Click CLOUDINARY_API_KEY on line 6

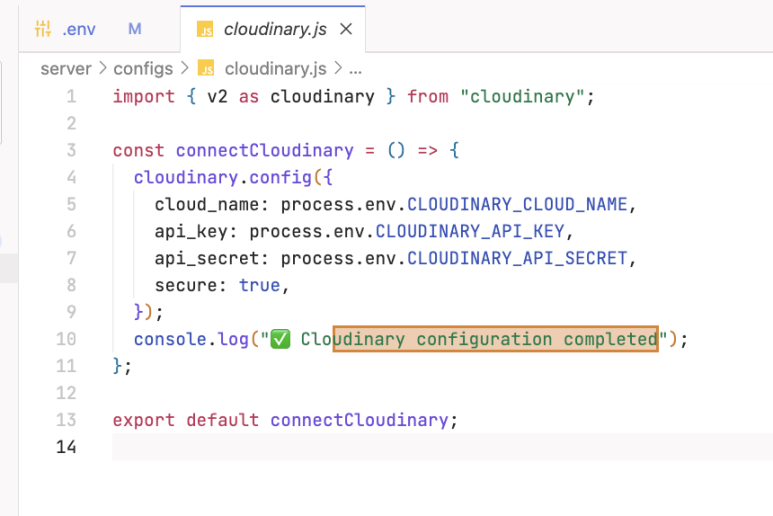point(470,231)
